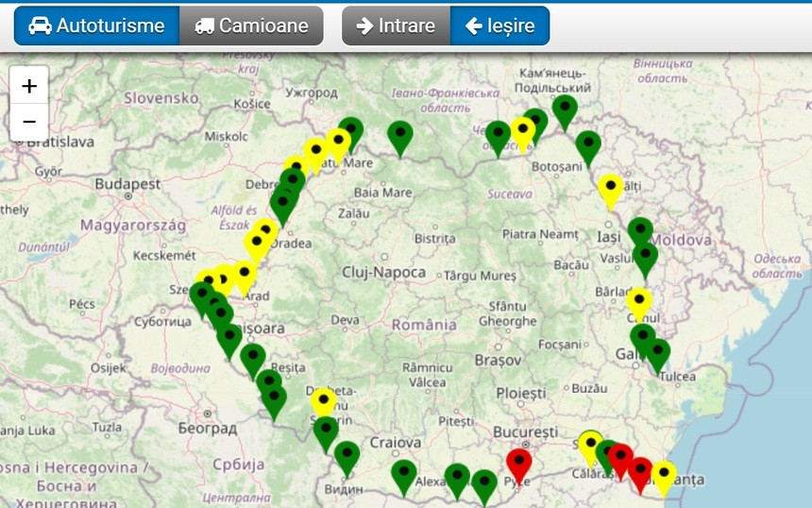812x508 pixels.
Task: Click the green marker beside Tulcea
Action: point(657,352)
